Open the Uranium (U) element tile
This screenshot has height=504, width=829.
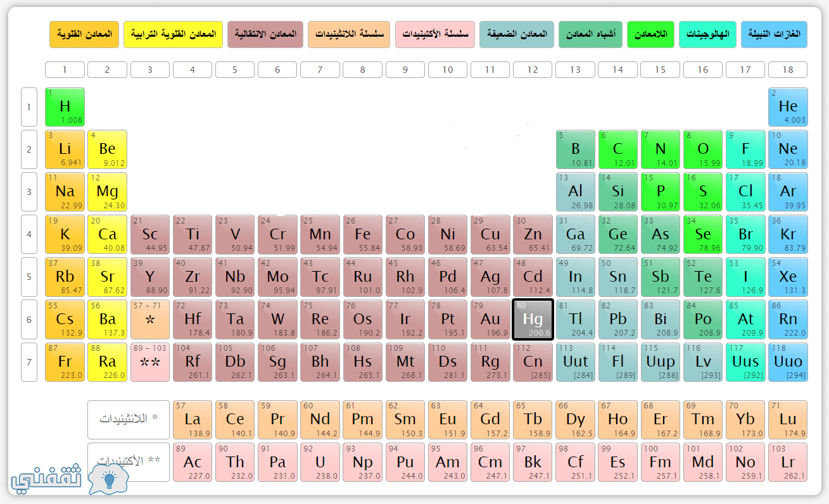pos(320,462)
